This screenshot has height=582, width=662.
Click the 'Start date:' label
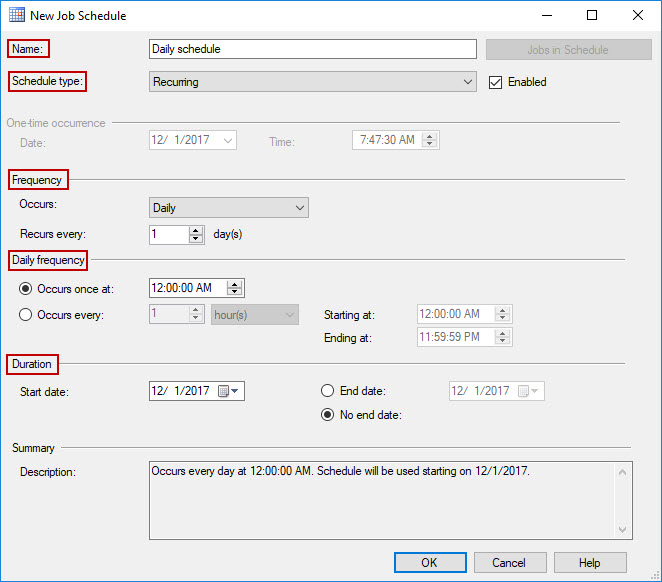(x=44, y=392)
